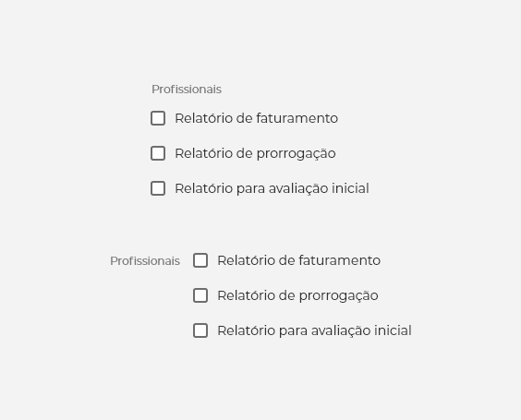Click the Profissionais heading above the upper checkboxes
This screenshot has width=521, height=420.
coord(187,90)
